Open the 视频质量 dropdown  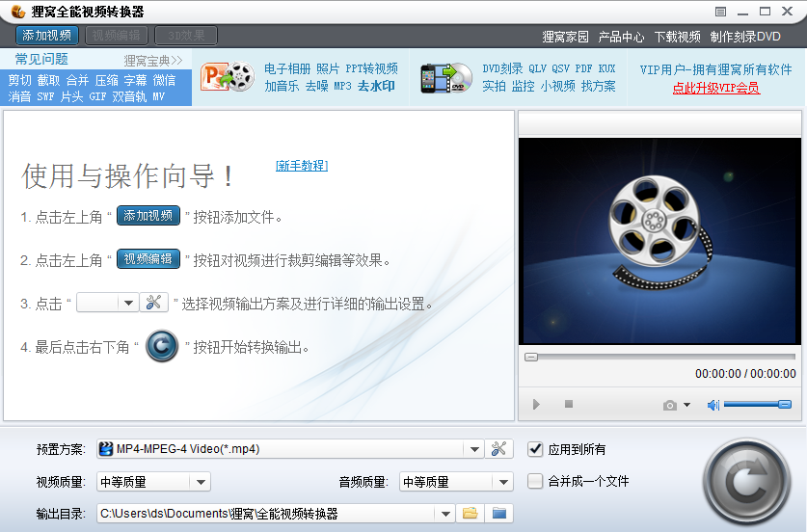click(x=200, y=482)
